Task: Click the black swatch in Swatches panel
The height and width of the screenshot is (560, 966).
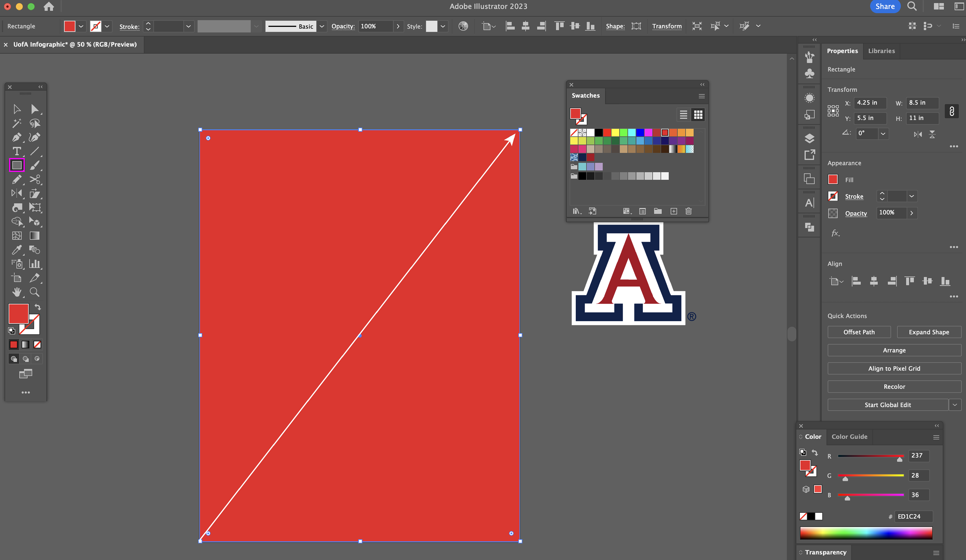Action: point(599,132)
